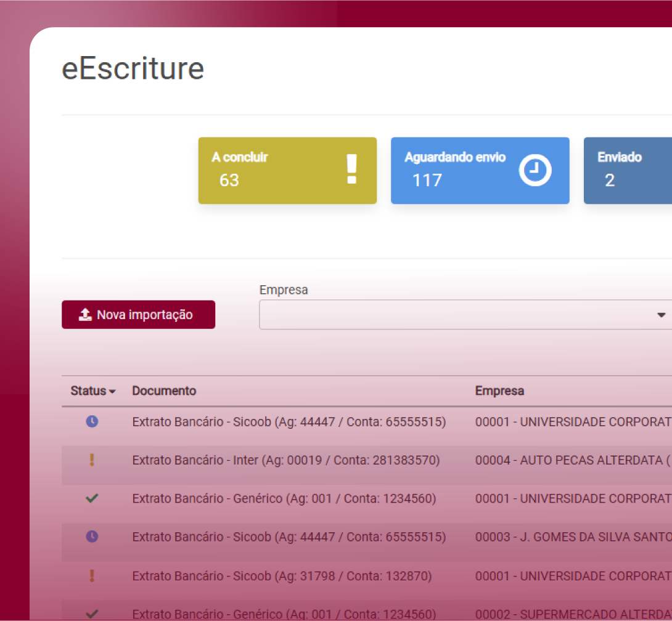Click green checkmark icon of first Genérico row
The image size is (672, 621).
92,498
